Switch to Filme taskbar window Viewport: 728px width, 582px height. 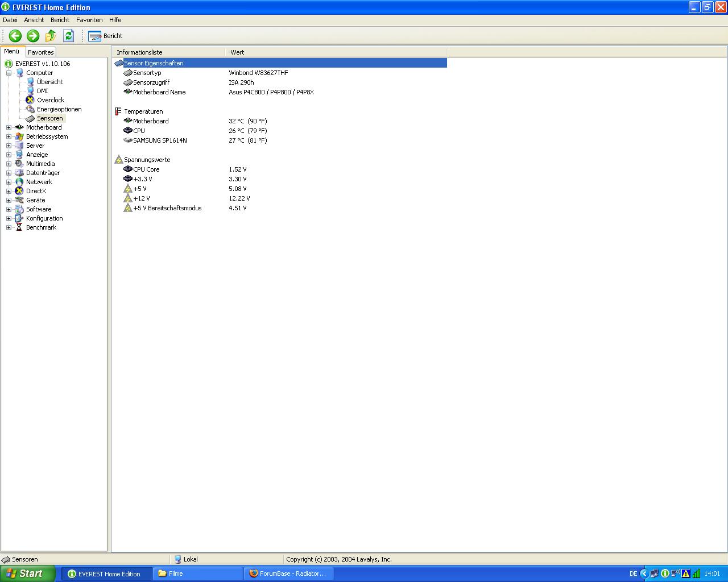197,573
